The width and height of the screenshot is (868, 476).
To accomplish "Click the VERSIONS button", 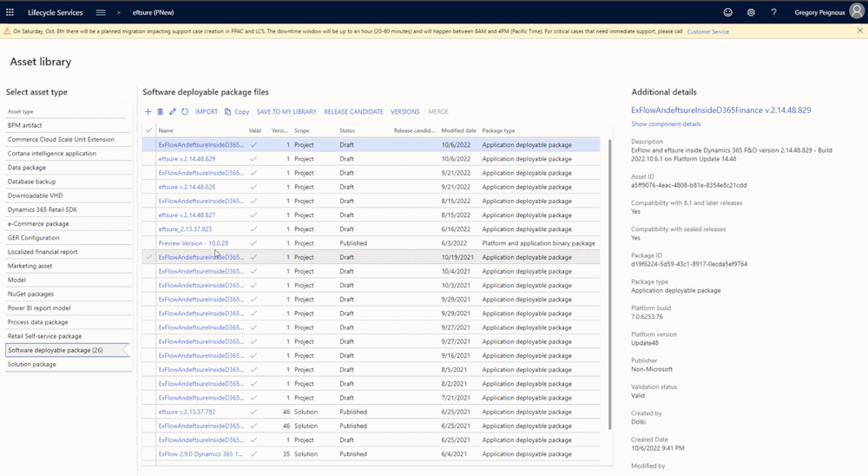I will 404,111.
